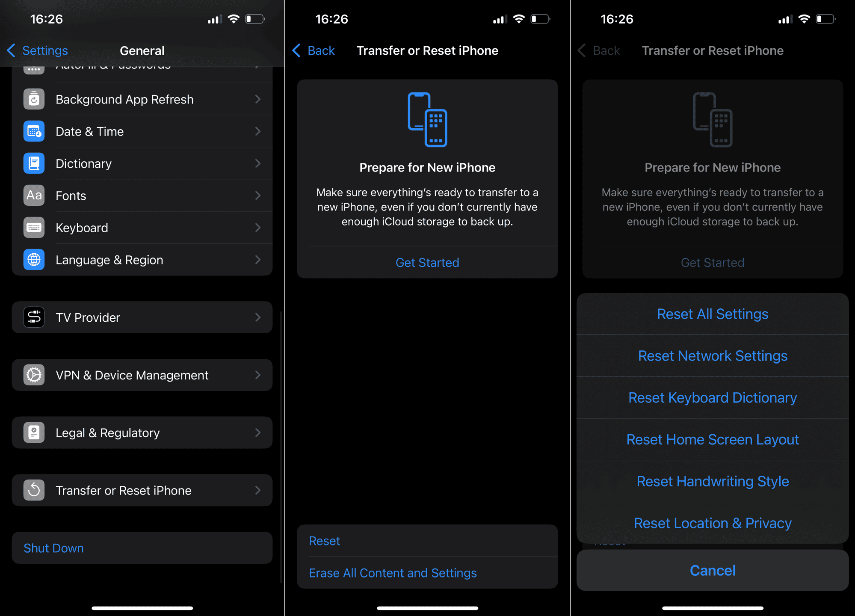
Task: Select Reset Keyboard Dictionary from sheet
Action: tap(713, 398)
